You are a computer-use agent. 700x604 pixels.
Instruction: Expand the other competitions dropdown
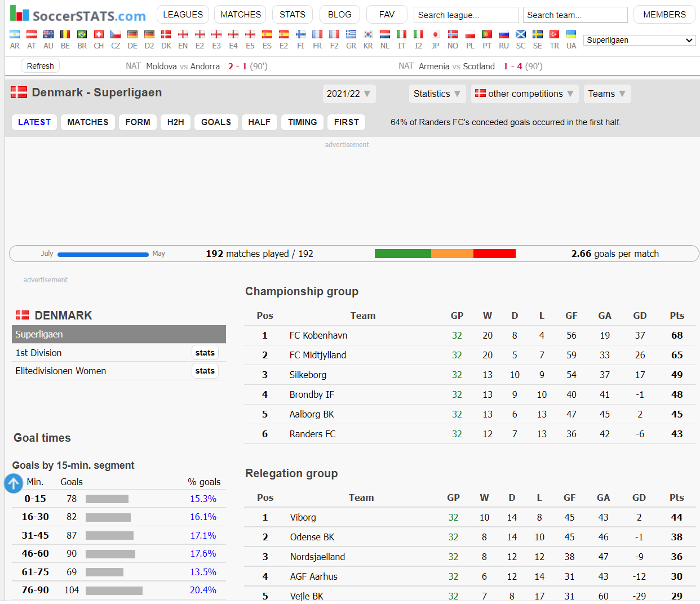tap(524, 94)
